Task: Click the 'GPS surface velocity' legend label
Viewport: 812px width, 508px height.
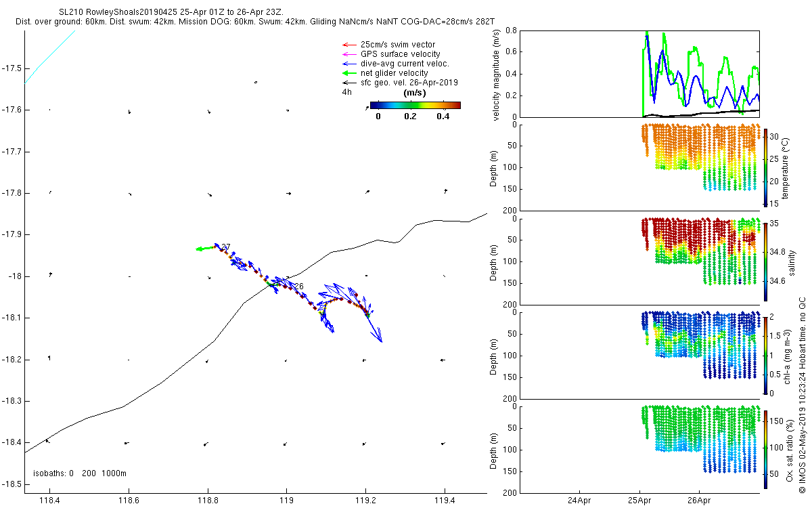Action: pyautogui.click(x=401, y=54)
